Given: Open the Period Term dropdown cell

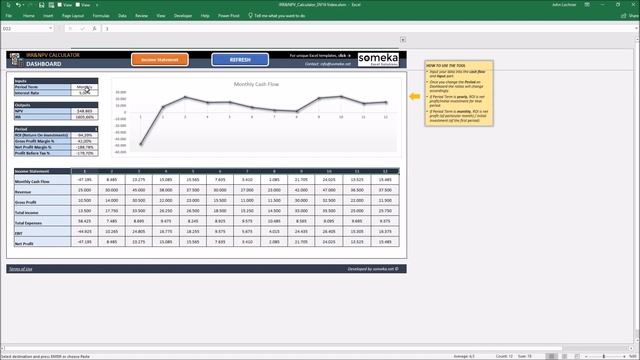Looking at the screenshot, I should point(84,87).
